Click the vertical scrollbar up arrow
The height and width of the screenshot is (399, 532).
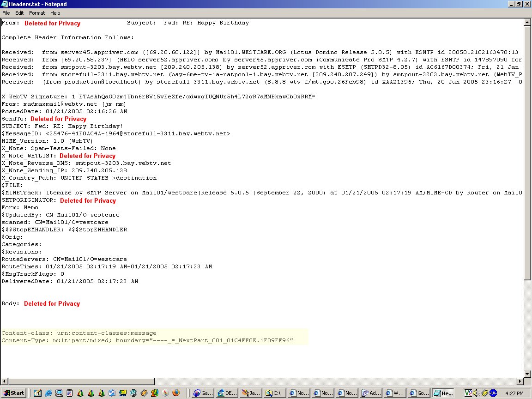528,21
